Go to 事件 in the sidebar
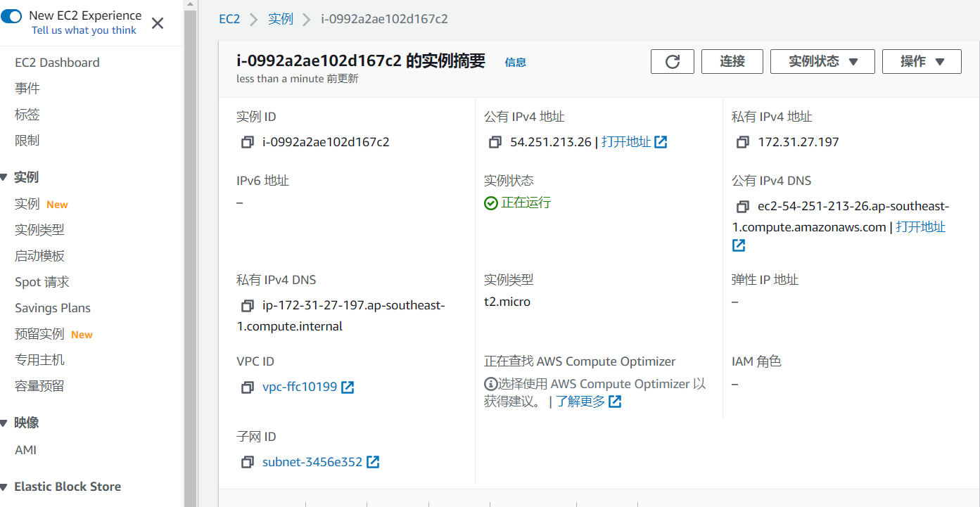 point(27,89)
